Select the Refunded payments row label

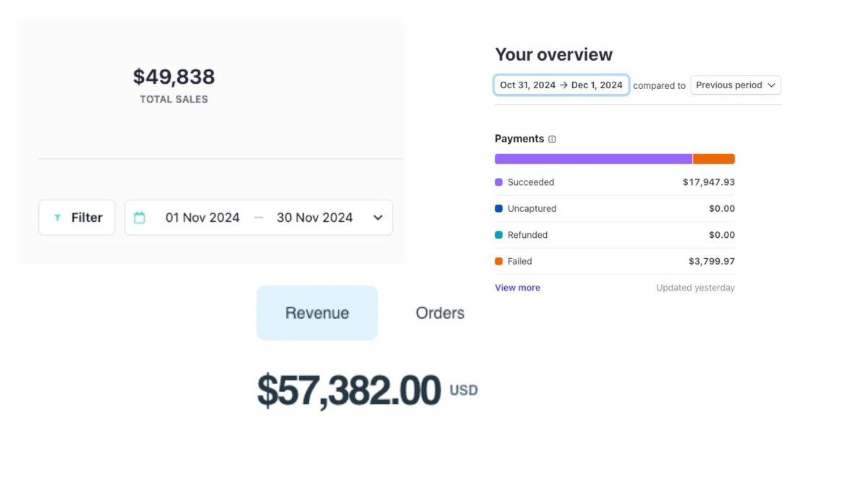[528, 235]
